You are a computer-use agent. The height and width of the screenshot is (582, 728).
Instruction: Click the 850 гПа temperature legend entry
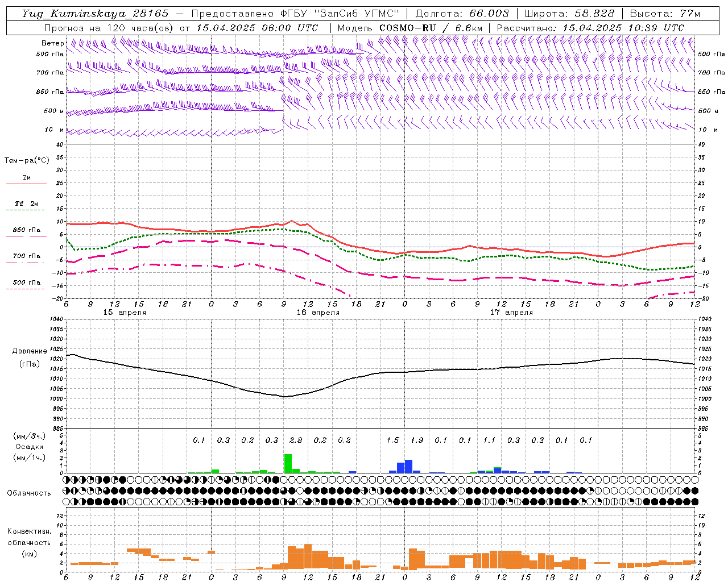[x=27, y=230]
